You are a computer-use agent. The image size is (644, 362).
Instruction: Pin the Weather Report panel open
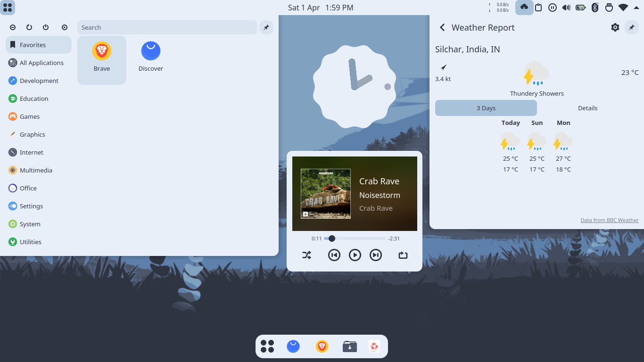coord(632,27)
